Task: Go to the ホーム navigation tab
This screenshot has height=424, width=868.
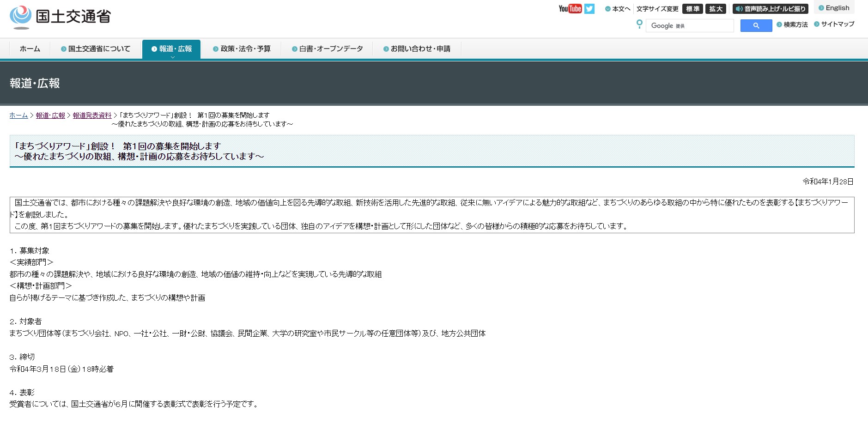Action: [x=30, y=49]
